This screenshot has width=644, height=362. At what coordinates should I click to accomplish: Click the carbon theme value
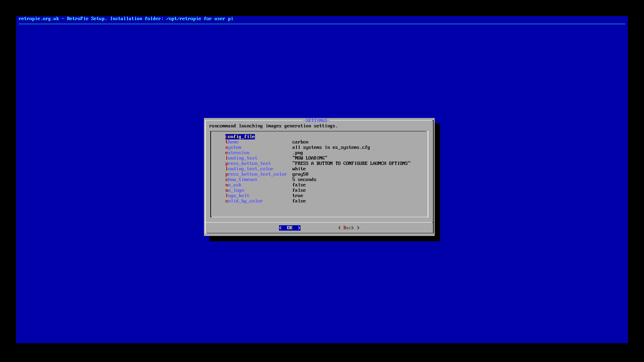click(300, 142)
